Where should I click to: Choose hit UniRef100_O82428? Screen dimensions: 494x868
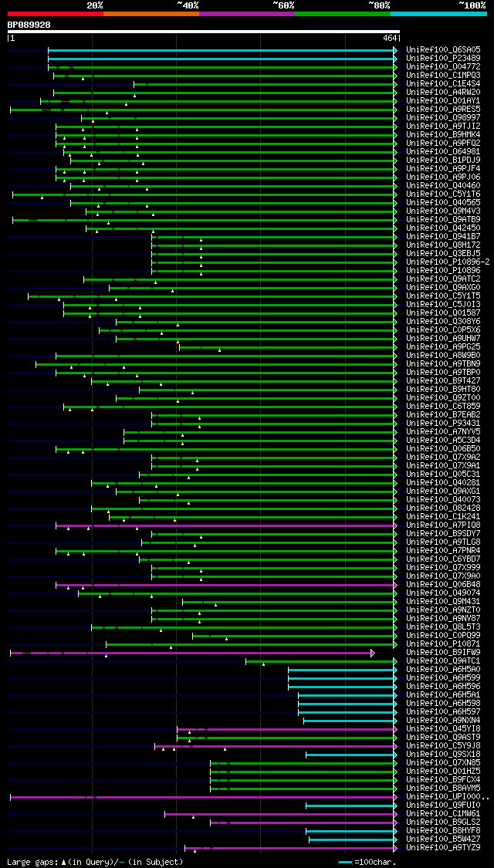[443, 508]
